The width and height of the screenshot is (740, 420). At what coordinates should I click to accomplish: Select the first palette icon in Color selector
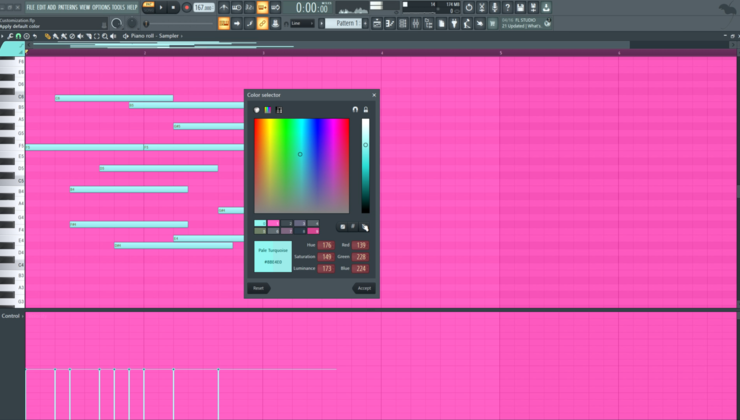pyautogui.click(x=257, y=110)
